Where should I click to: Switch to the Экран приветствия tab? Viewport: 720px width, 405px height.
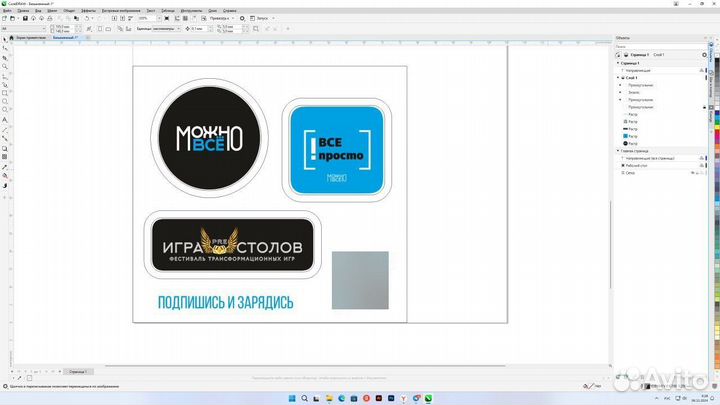tap(27, 38)
